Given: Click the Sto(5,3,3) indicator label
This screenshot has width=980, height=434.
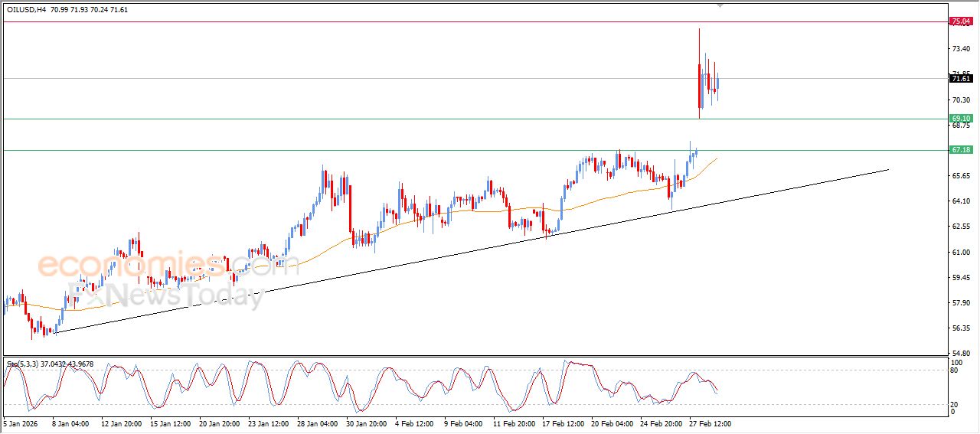Looking at the screenshot, I should pos(22,364).
